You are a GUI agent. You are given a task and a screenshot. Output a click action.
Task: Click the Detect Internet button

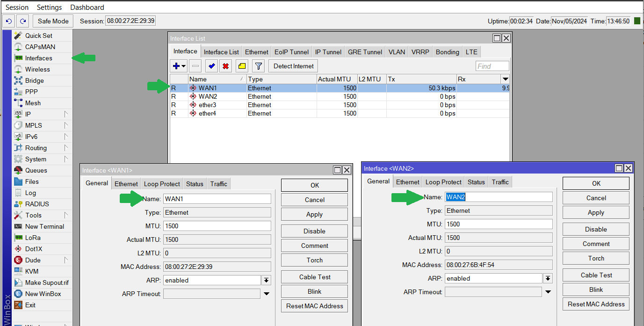(x=293, y=65)
